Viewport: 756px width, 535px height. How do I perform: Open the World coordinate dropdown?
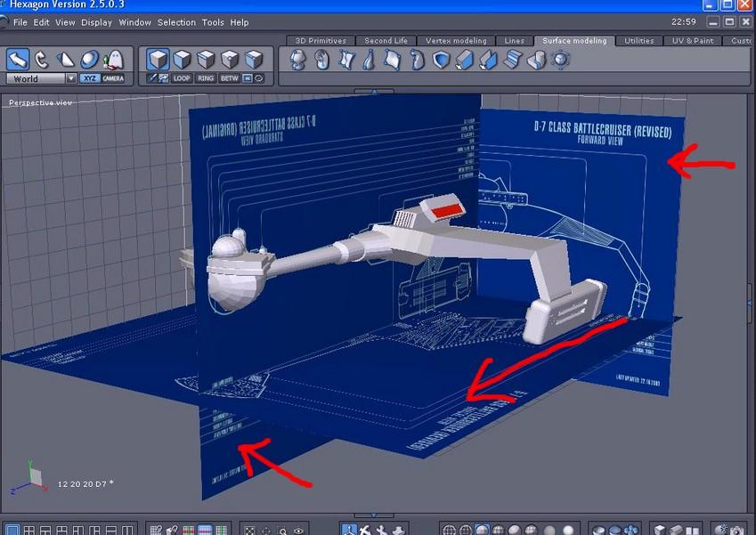point(42,78)
